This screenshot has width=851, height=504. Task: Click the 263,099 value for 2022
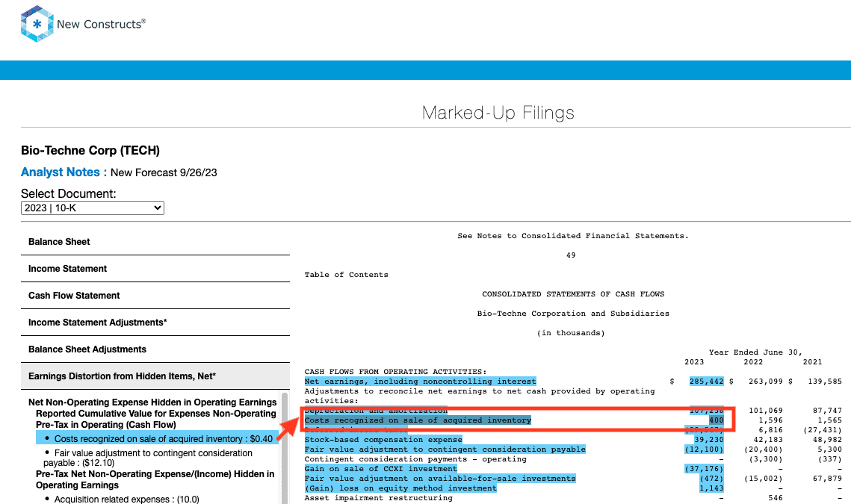pyautogui.click(x=766, y=382)
